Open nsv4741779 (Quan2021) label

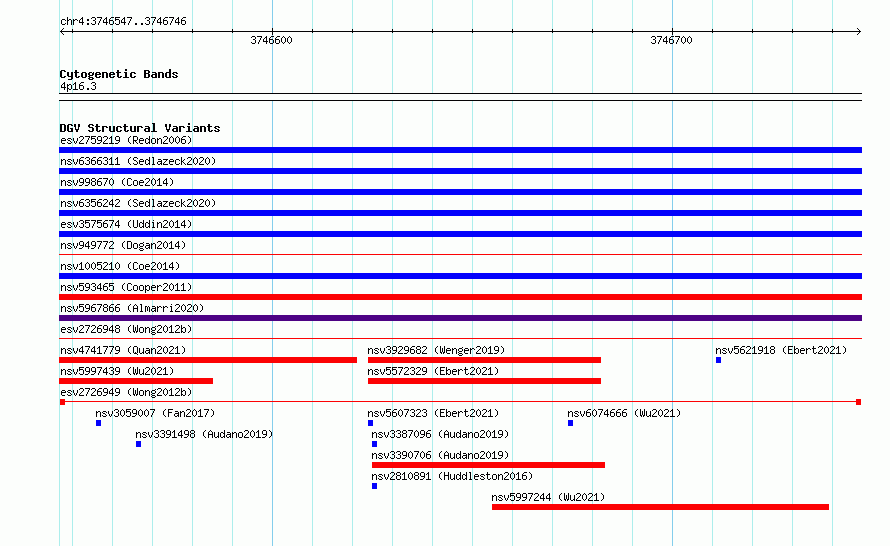(x=123, y=350)
